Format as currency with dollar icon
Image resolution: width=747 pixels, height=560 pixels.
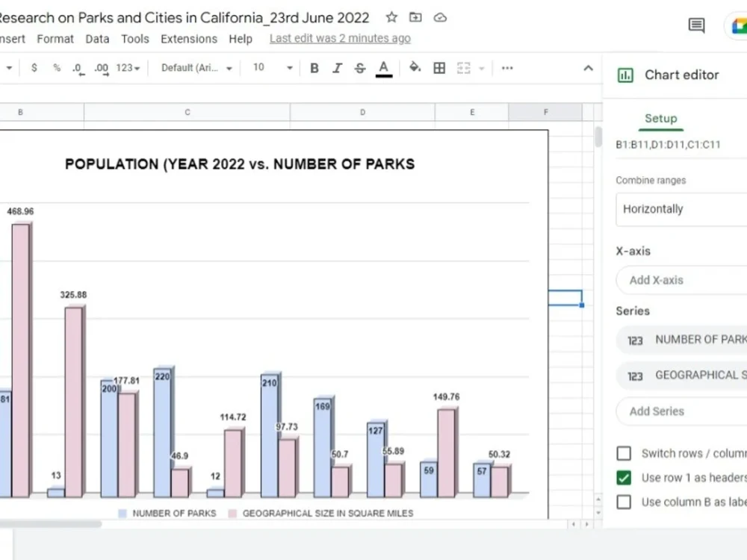(34, 68)
